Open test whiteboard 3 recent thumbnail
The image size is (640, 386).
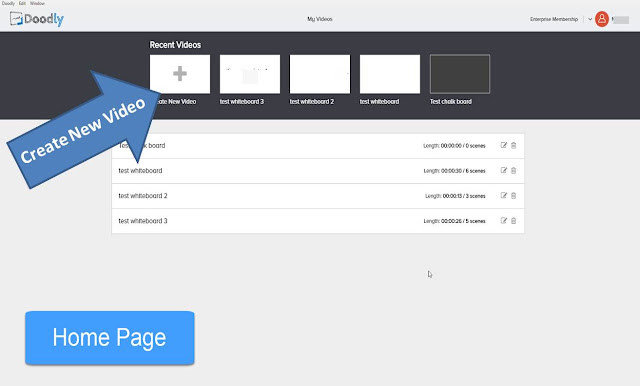coord(250,74)
